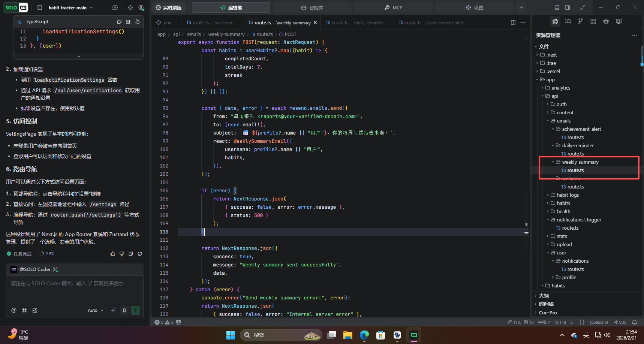644x344 pixels.
Task: Toggle the bottom panel layout icon
Action: 557,7
